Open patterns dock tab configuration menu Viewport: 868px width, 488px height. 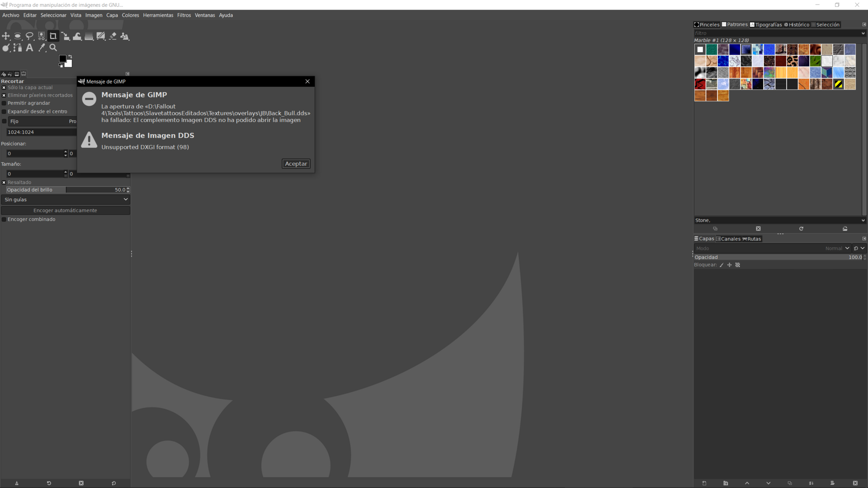click(864, 24)
